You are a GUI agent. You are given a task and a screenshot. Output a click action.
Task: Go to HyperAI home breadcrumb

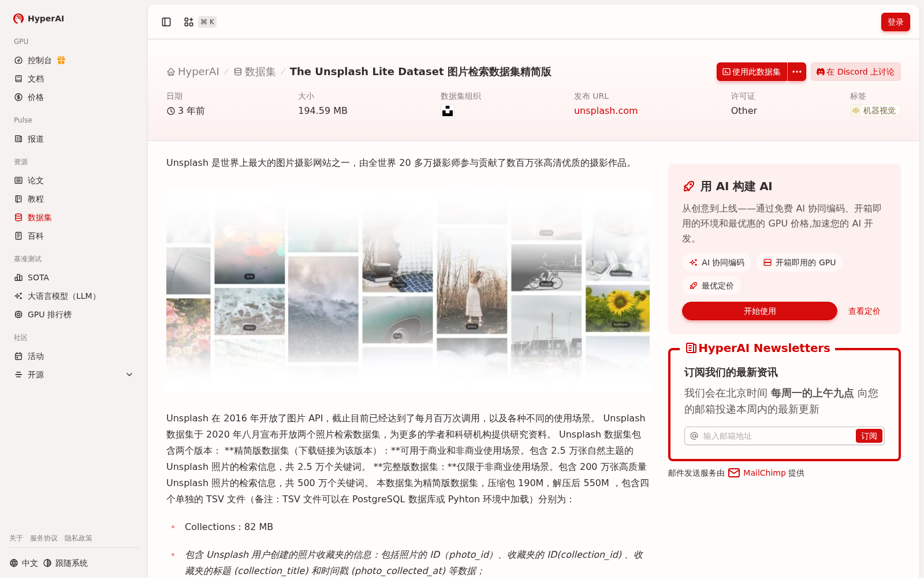click(x=193, y=72)
